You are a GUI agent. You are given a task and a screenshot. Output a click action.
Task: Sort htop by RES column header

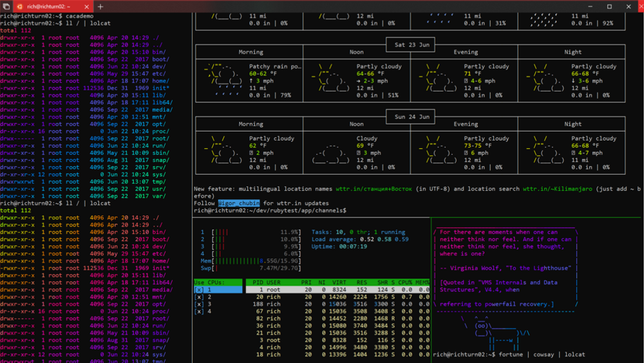[x=361, y=282]
